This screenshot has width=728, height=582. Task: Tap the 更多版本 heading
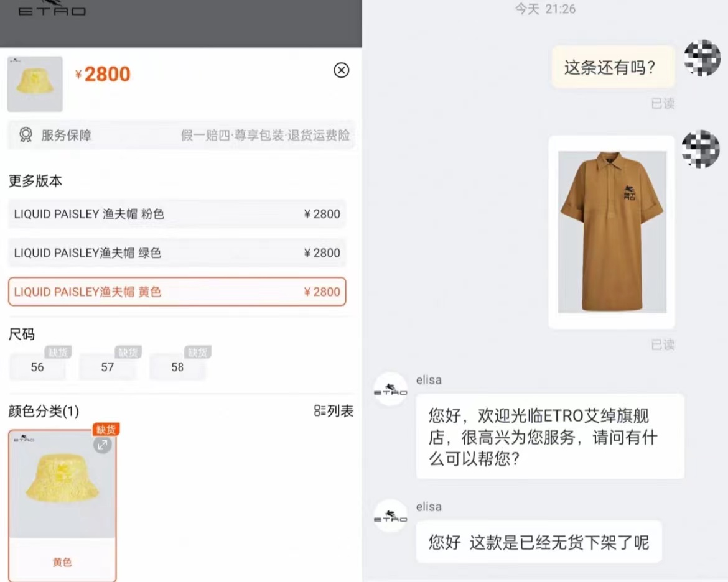(x=35, y=180)
